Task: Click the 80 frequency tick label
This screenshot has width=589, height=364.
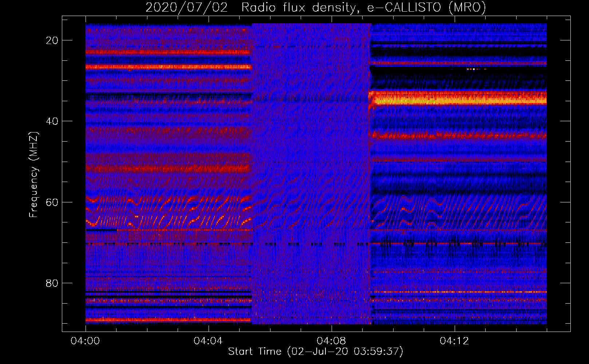Action: click(x=52, y=283)
